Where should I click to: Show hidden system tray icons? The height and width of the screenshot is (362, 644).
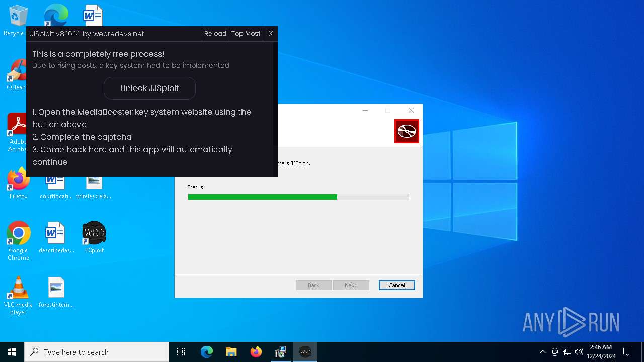[542, 352]
